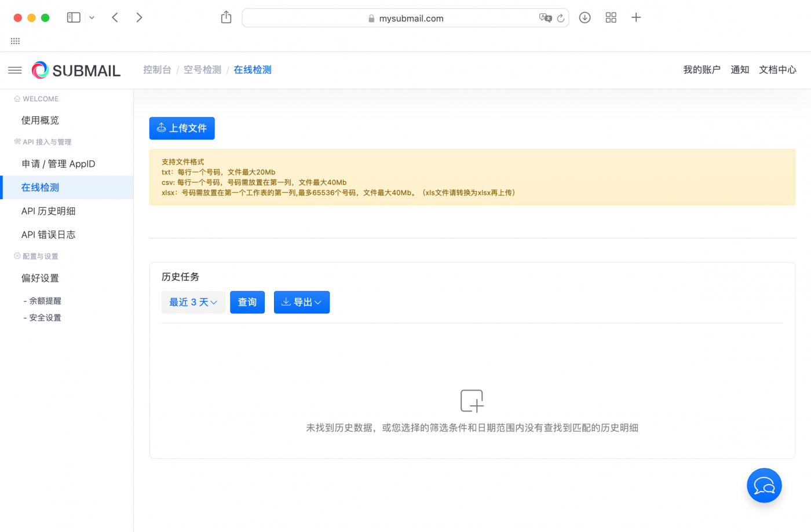Show Safari downloads icon

click(585, 17)
